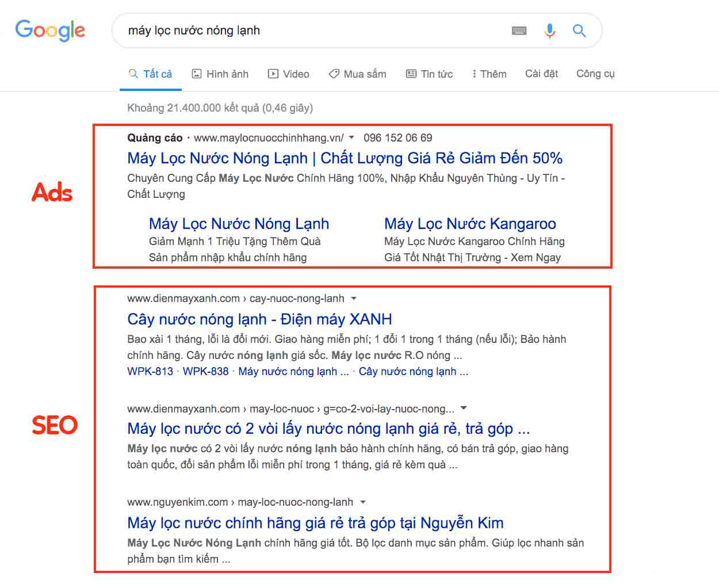
Task: Open result Cây nước nóng lạnh - Điện máy XANH
Action: tap(259, 319)
